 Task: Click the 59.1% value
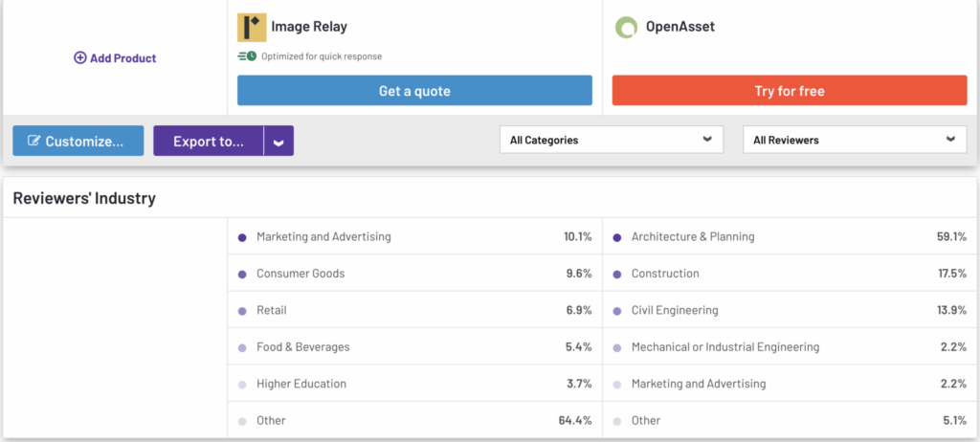950,237
